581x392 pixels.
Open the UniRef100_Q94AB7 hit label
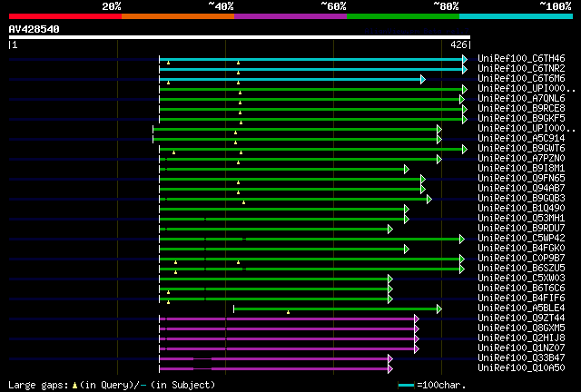click(521, 189)
